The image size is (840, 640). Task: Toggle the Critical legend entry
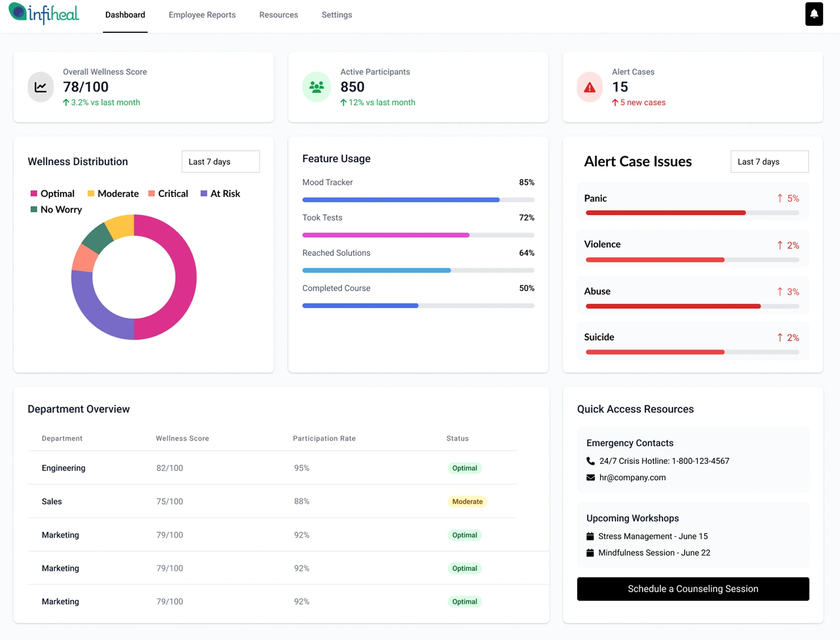pos(168,193)
